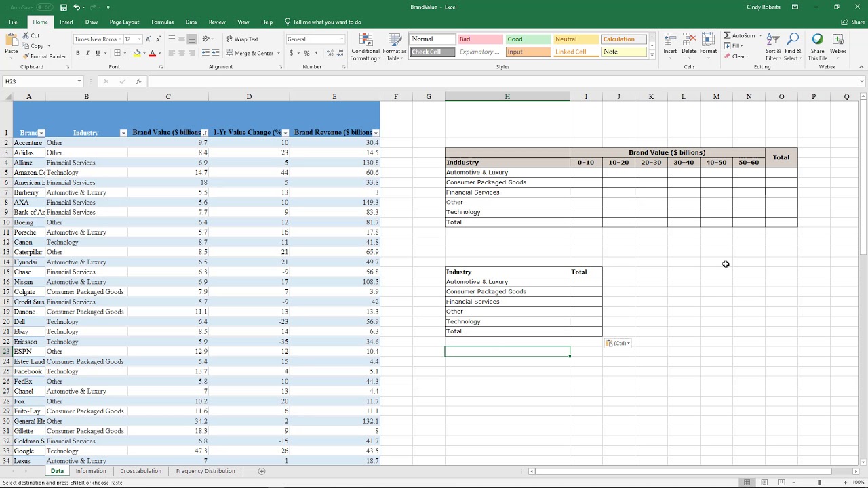Apply Comma Style number format

(316, 53)
